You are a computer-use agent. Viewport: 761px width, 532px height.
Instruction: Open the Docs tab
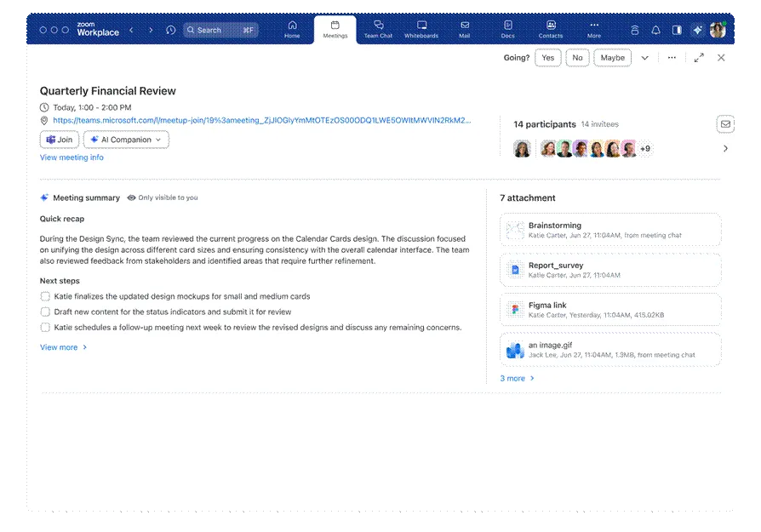point(507,30)
